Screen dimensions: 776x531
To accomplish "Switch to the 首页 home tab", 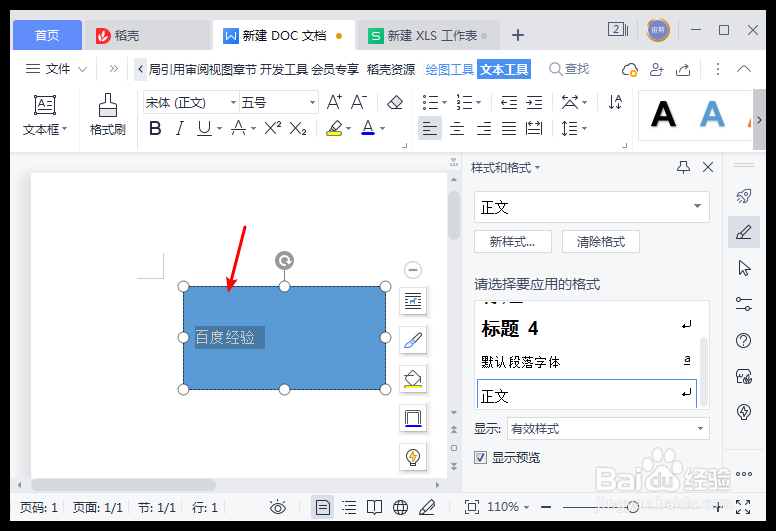I will click(x=47, y=35).
